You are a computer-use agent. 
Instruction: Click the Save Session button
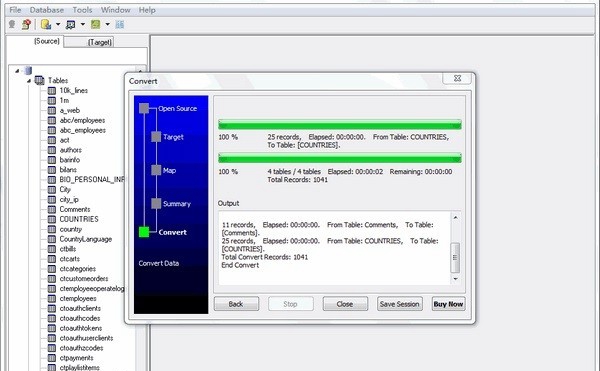[400, 304]
